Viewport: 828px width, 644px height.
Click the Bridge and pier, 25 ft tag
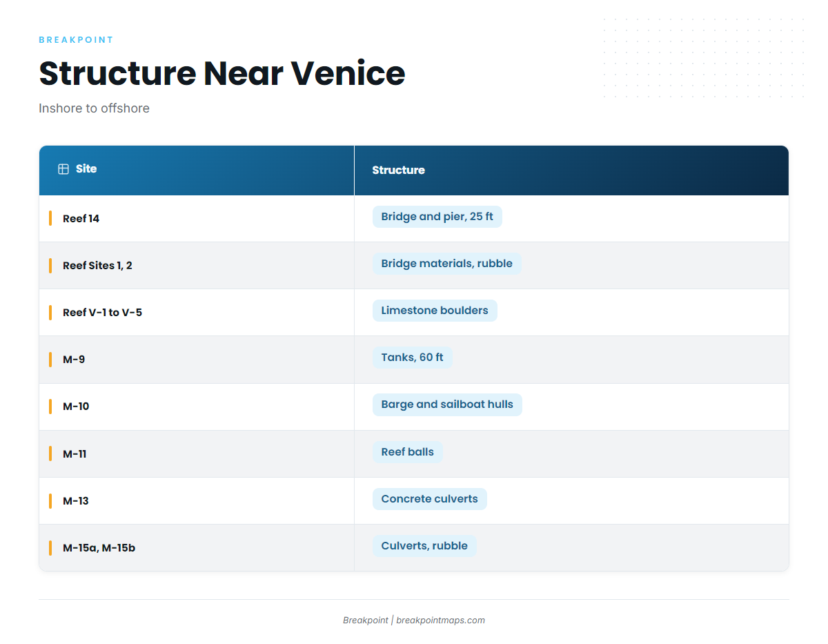click(437, 217)
